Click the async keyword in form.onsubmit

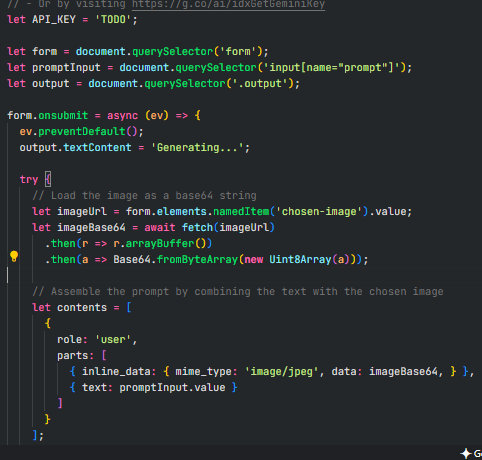(122, 115)
